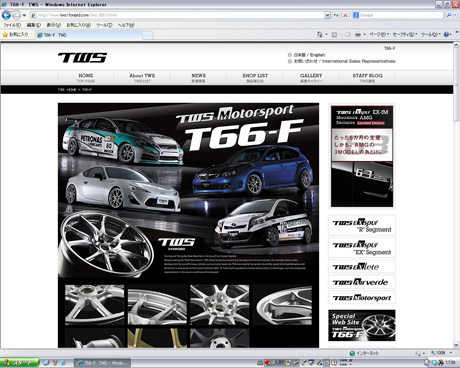Viewport: 460px width, 368px height.
Task: Open the STAFF BLOG navigation link
Action: click(367, 78)
